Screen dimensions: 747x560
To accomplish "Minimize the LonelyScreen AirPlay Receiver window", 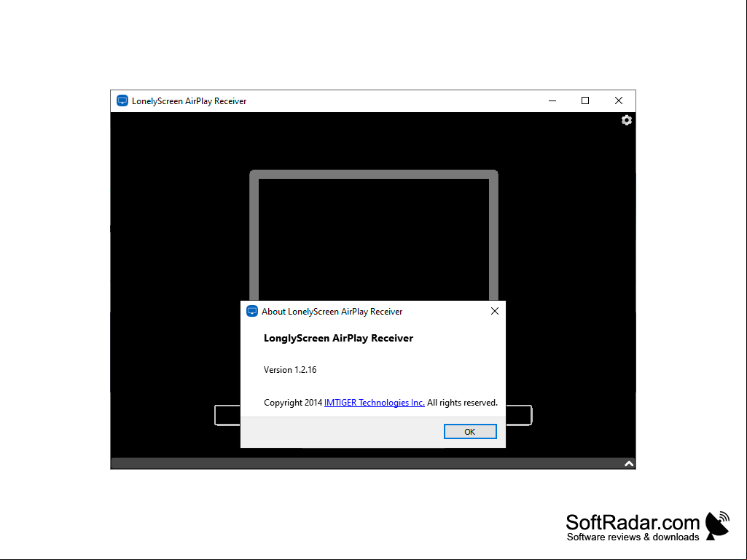I will click(552, 100).
